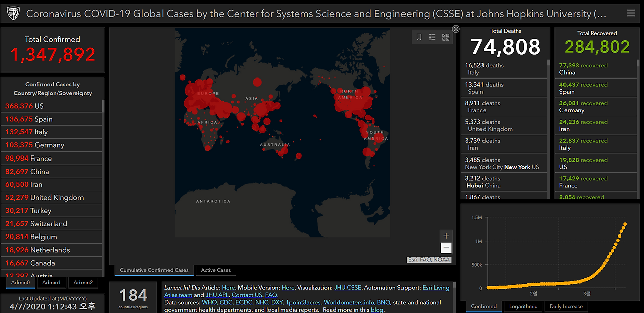Open the blog link
The image size is (644, 313).
377,310
